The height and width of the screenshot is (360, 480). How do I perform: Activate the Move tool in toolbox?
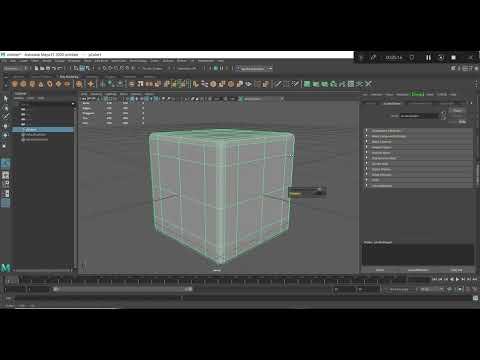click(x=6, y=126)
